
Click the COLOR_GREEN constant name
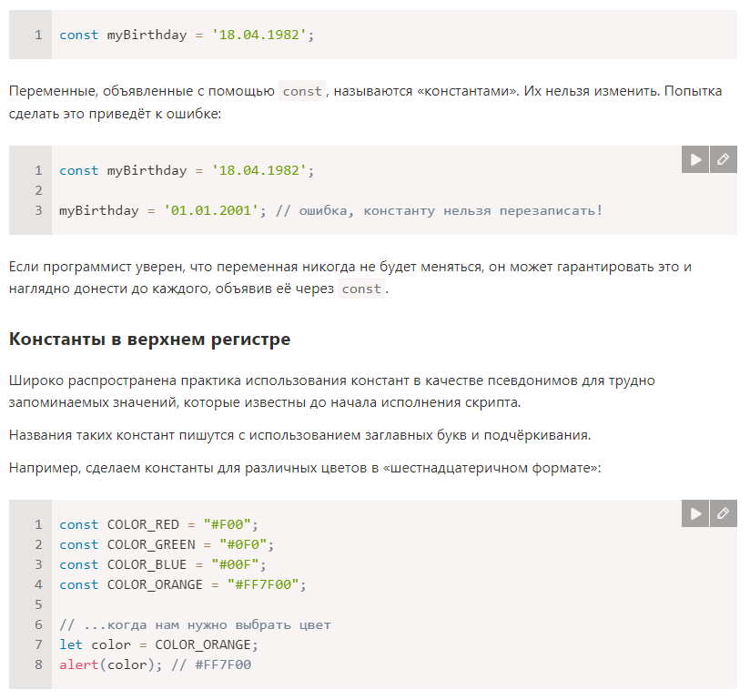click(151, 545)
